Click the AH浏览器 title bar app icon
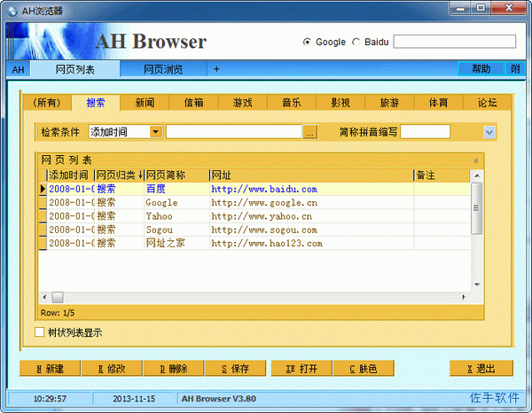The width and height of the screenshot is (532, 413). [x=12, y=12]
